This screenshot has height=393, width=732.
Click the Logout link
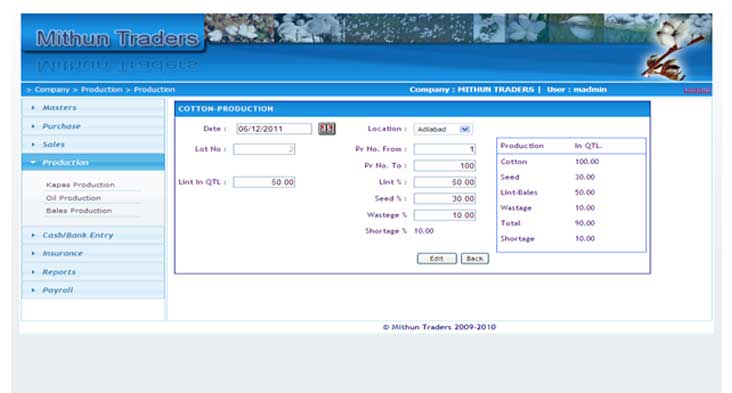coord(697,90)
